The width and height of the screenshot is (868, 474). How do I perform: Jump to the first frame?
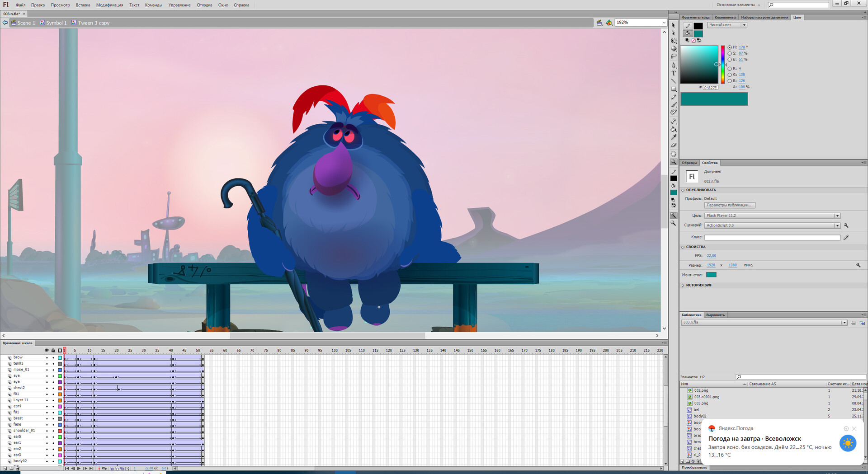pyautogui.click(x=67, y=468)
